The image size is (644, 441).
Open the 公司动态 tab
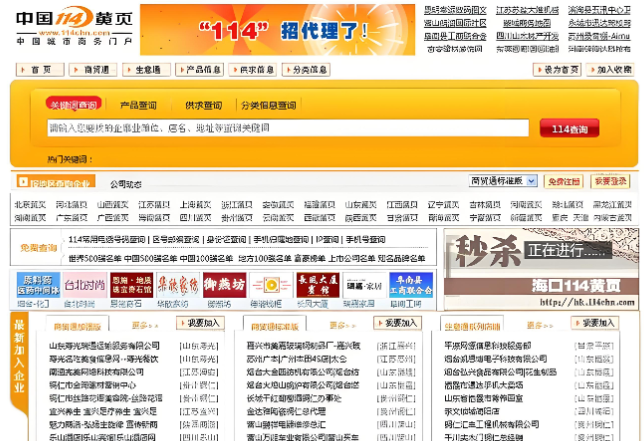click(126, 184)
